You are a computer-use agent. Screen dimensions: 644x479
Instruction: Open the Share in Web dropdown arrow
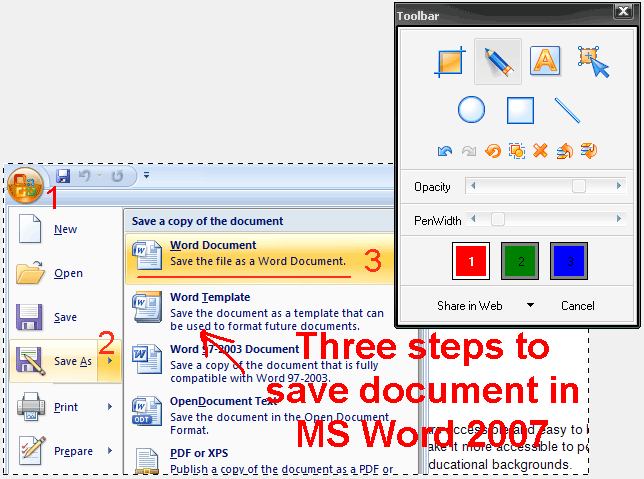point(530,305)
